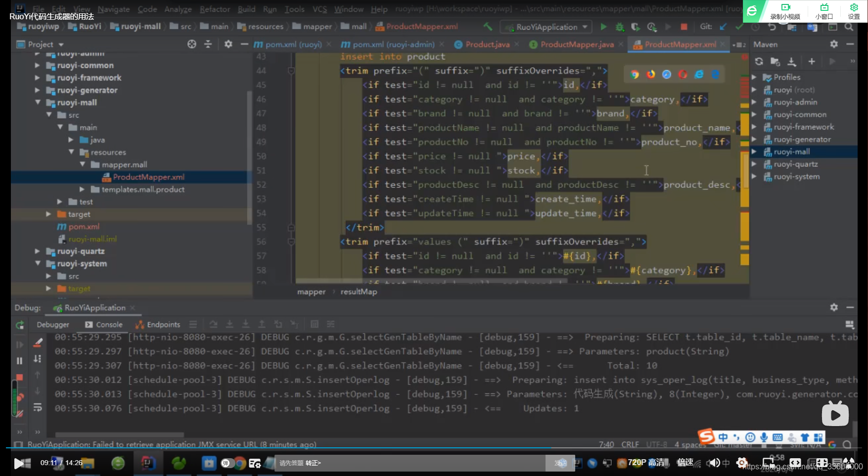Open the RuoYiApplication run configuration dropdown
The height and width of the screenshot is (476, 868).
coord(545,27)
